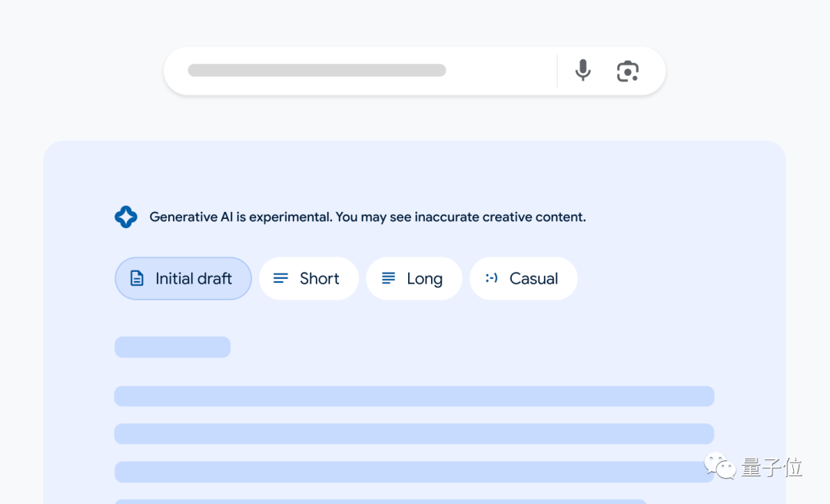Click the 量子位 watermark text
This screenshot has height=504, width=830.
tap(772, 467)
